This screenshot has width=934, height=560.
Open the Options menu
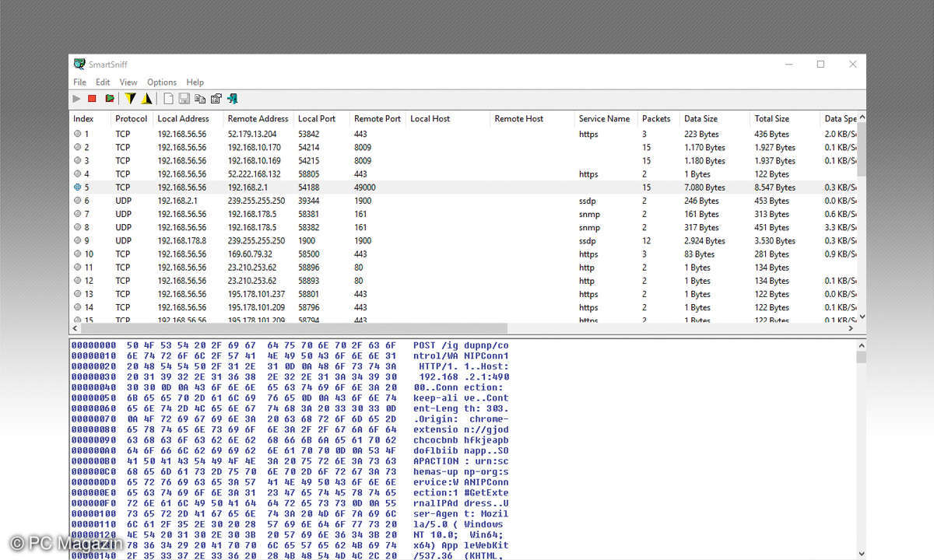coord(162,82)
